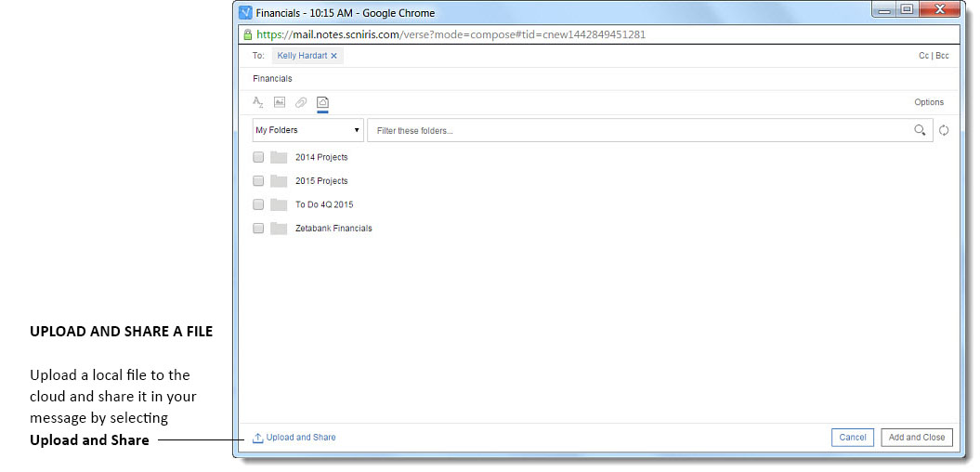Select the cloud files share icon
980x472 pixels.
pos(322,102)
